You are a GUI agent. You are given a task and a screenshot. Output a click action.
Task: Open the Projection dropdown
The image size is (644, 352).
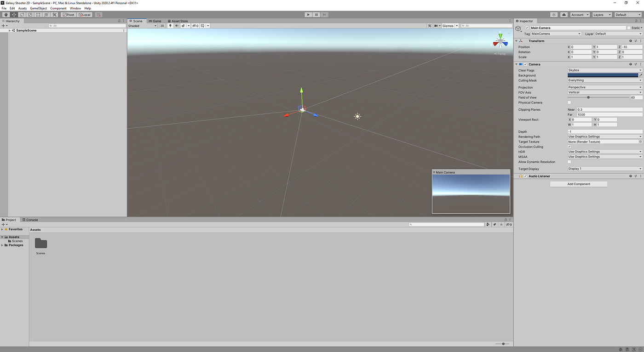(x=605, y=87)
